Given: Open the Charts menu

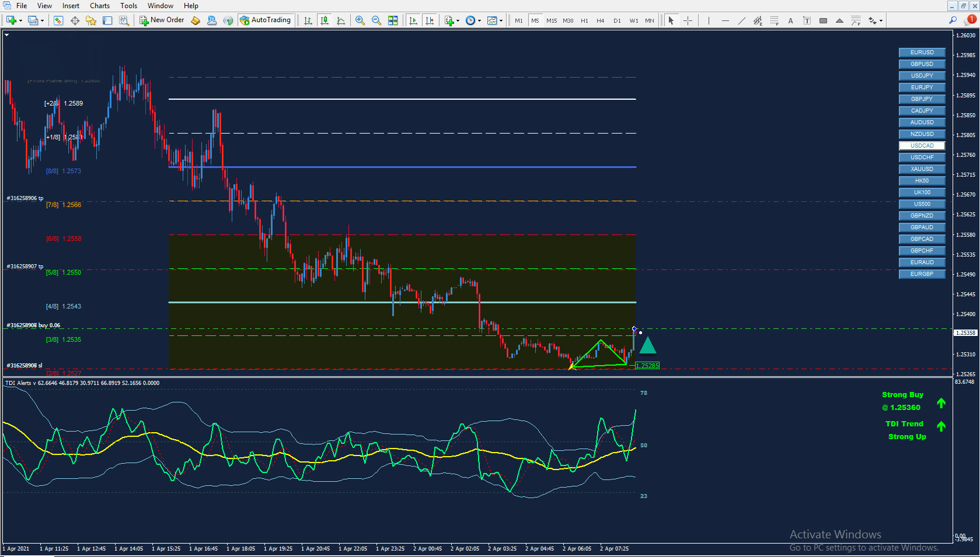Looking at the screenshot, I should click(x=100, y=6).
